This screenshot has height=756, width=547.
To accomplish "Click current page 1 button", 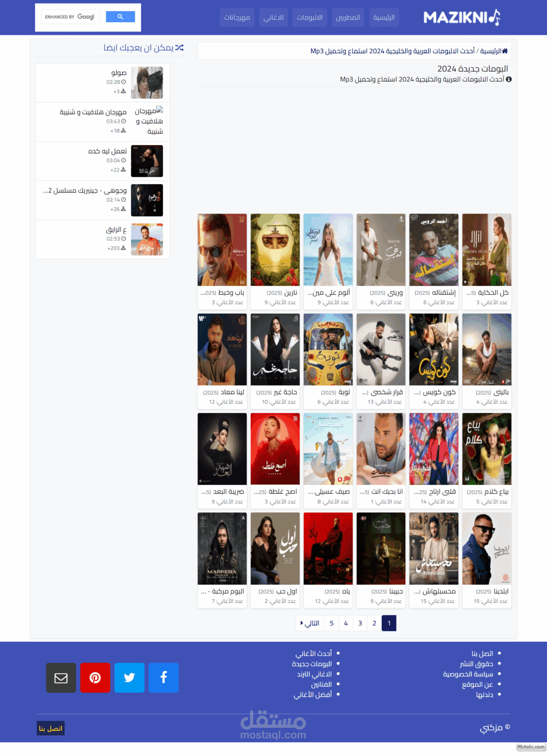I will pyautogui.click(x=389, y=623).
